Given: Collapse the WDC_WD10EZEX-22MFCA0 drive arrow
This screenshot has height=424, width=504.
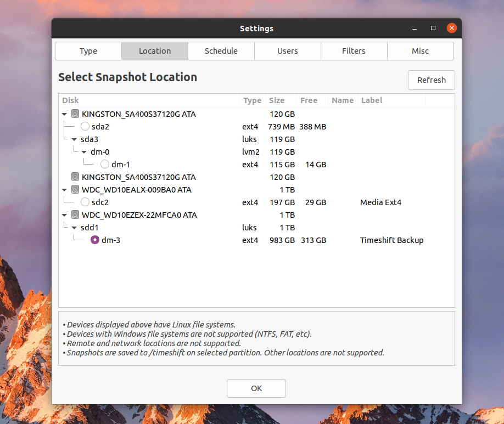Looking at the screenshot, I should click(64, 215).
